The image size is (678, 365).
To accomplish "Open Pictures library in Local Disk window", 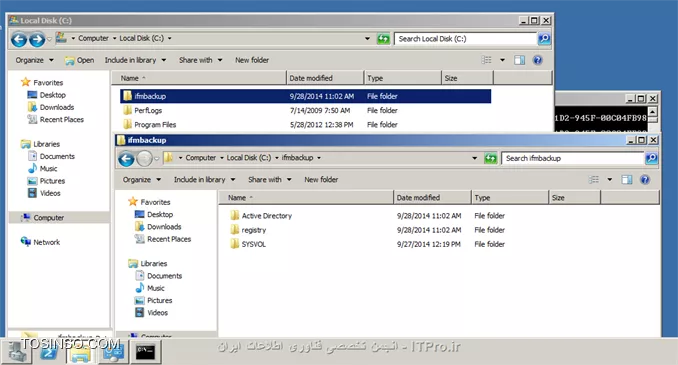I will (46, 181).
